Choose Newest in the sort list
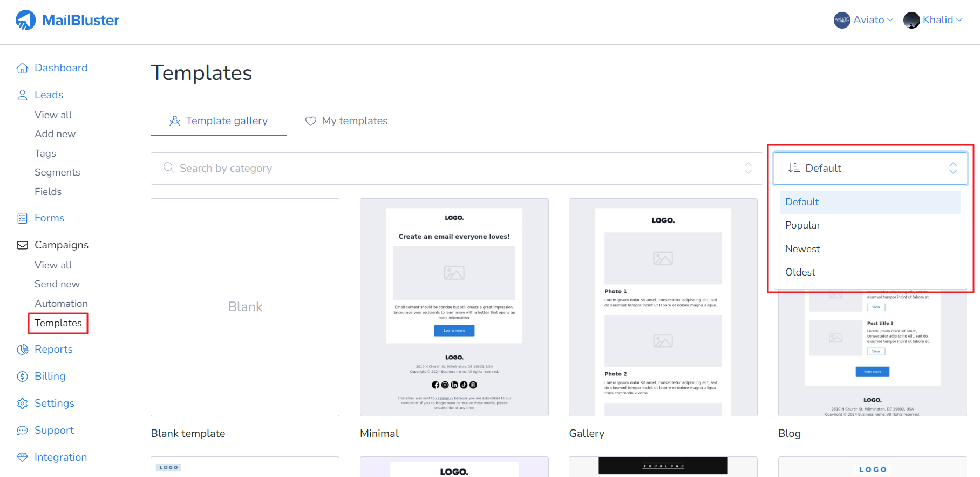 click(802, 249)
